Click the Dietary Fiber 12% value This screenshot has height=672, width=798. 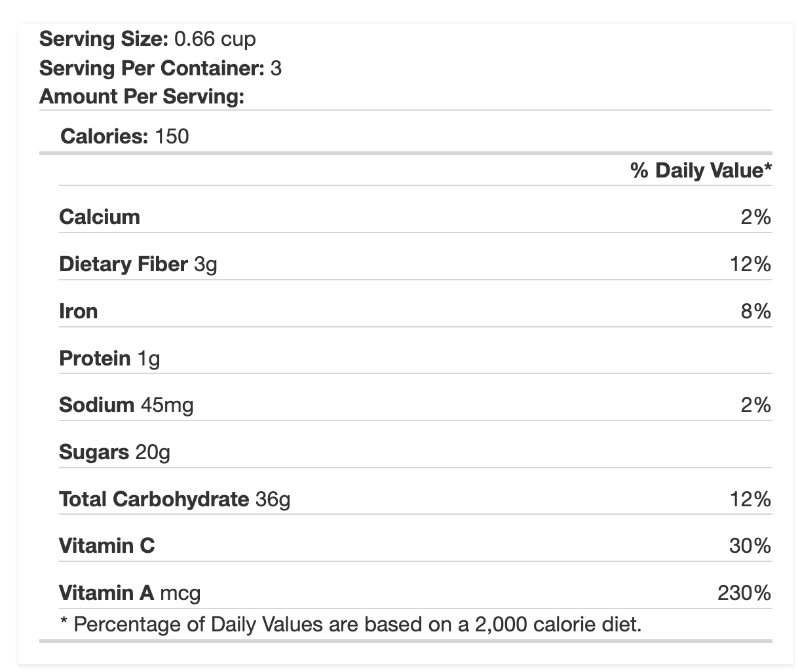[x=750, y=264]
